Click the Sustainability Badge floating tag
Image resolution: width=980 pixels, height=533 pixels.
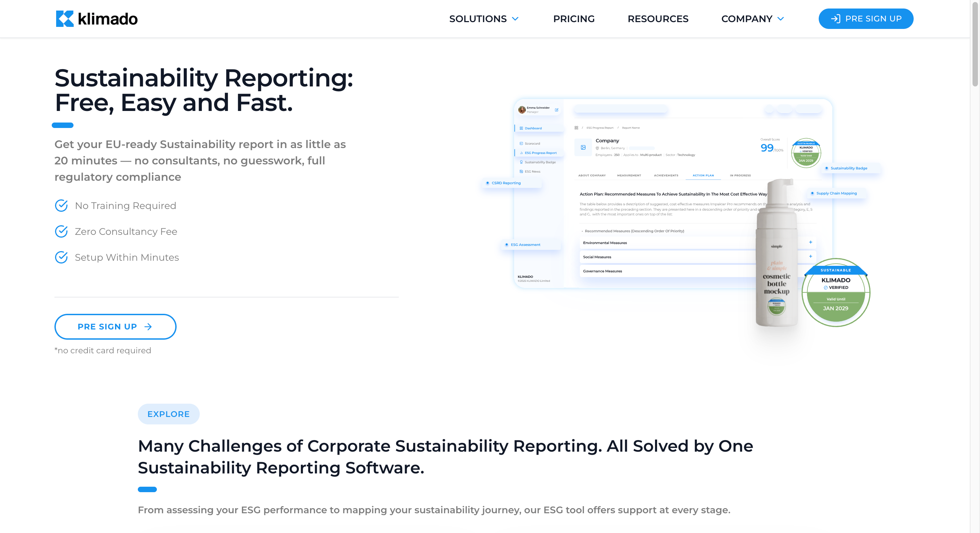pos(851,168)
